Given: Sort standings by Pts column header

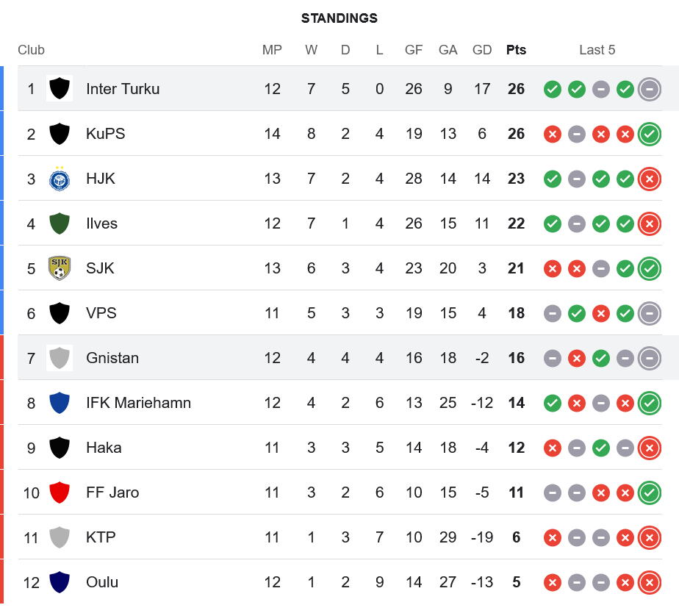Looking at the screenshot, I should (x=516, y=50).
